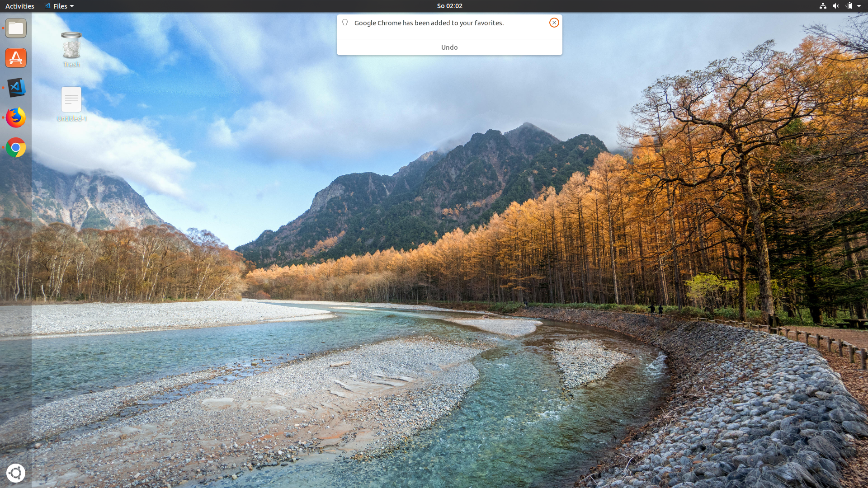Image resolution: width=868 pixels, height=488 pixels.
Task: Open Google Chrome from the dock
Action: [x=16, y=147]
